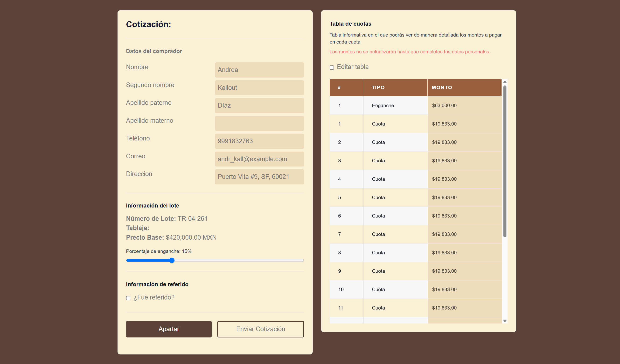620x364 pixels.
Task: Click the enganche percentage slider handle
Action: (172, 260)
